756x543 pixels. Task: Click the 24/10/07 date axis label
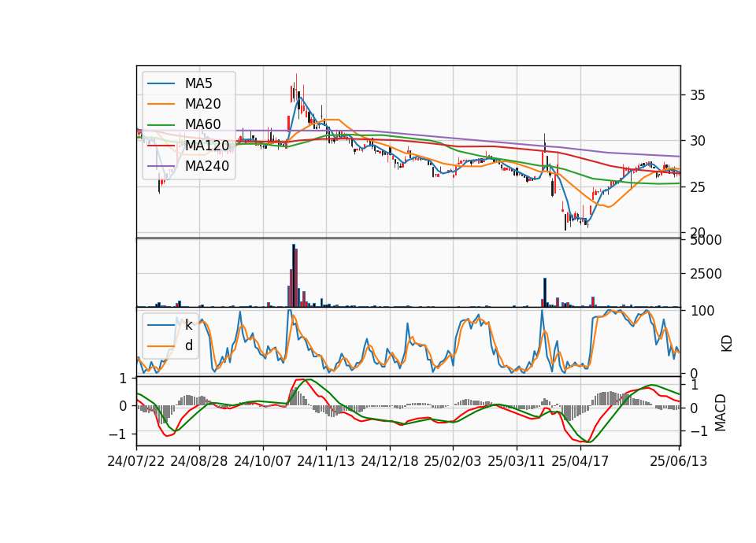coord(263,461)
